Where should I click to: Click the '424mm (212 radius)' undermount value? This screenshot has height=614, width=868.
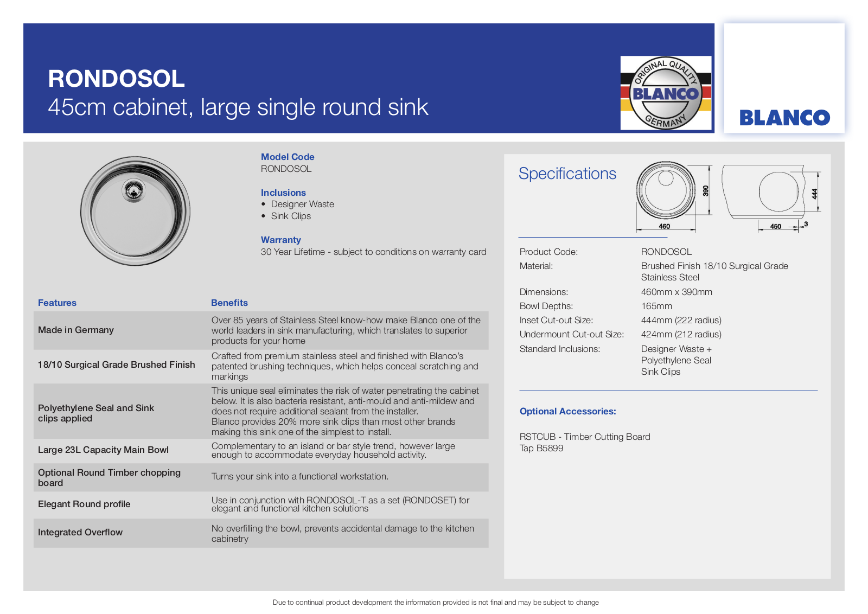681,334
